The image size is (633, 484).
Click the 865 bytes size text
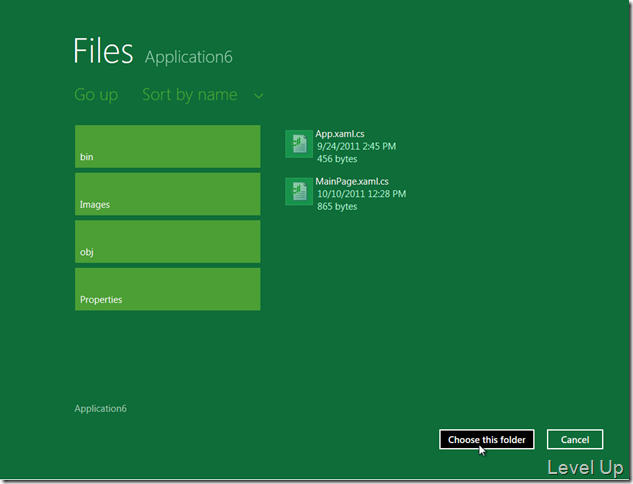tap(337, 206)
